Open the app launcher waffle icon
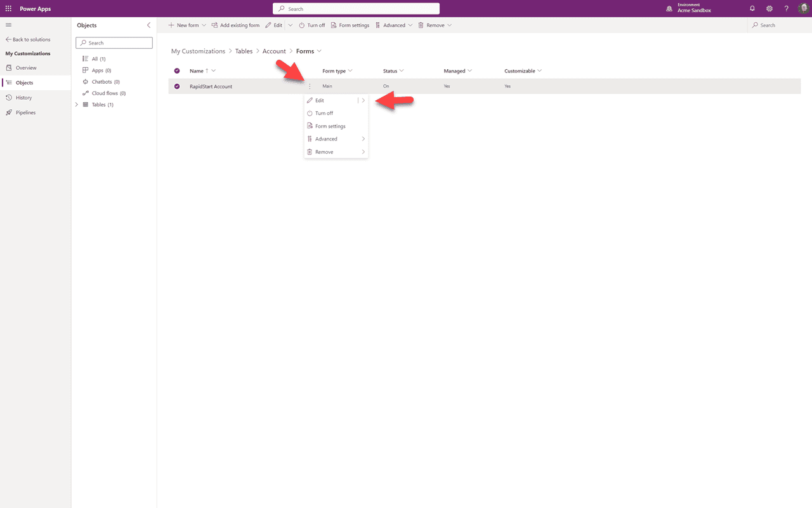 click(x=8, y=8)
